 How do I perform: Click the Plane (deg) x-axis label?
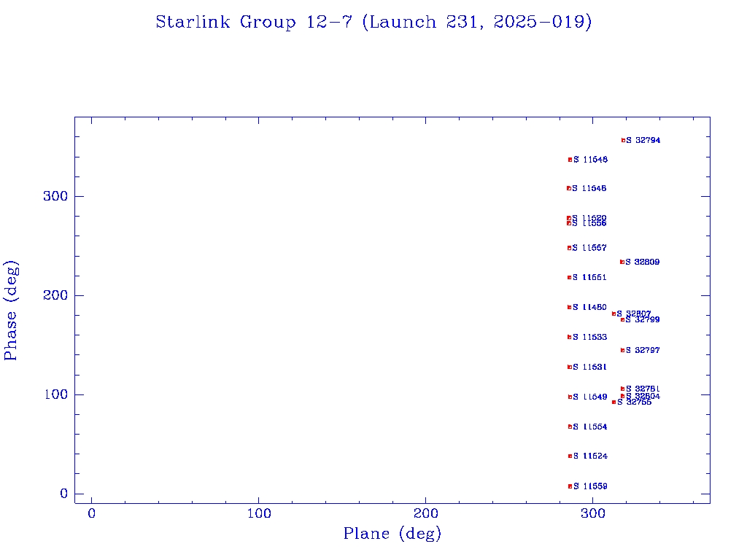click(x=392, y=533)
